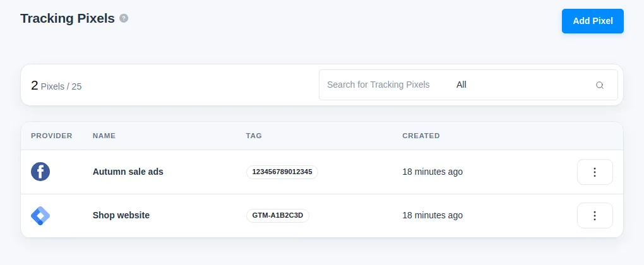This screenshot has height=265, width=644.
Task: Click the 123456789012345 tag badge
Action: coord(282,172)
